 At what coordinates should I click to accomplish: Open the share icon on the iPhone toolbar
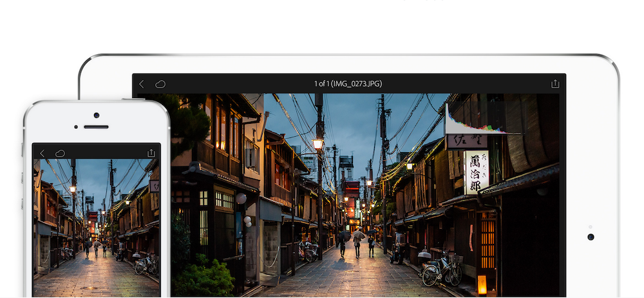pyautogui.click(x=151, y=153)
